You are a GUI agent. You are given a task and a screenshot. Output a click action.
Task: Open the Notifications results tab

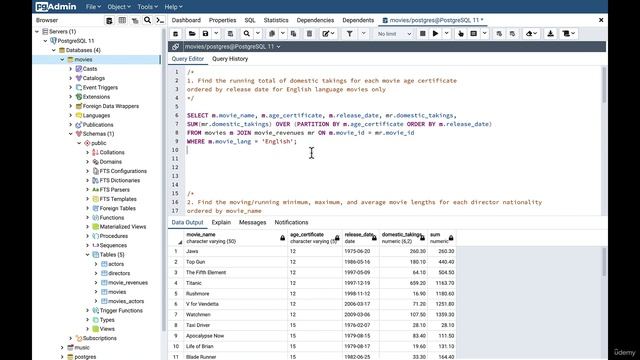click(291, 222)
